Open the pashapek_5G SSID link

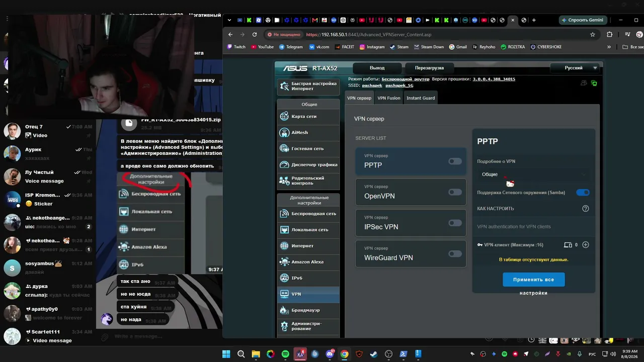click(x=399, y=85)
